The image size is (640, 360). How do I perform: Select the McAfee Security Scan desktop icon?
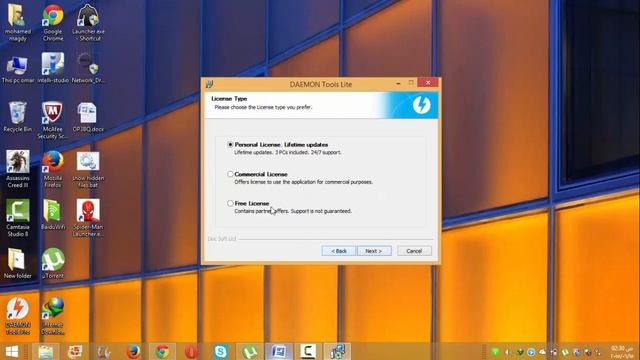click(x=53, y=120)
